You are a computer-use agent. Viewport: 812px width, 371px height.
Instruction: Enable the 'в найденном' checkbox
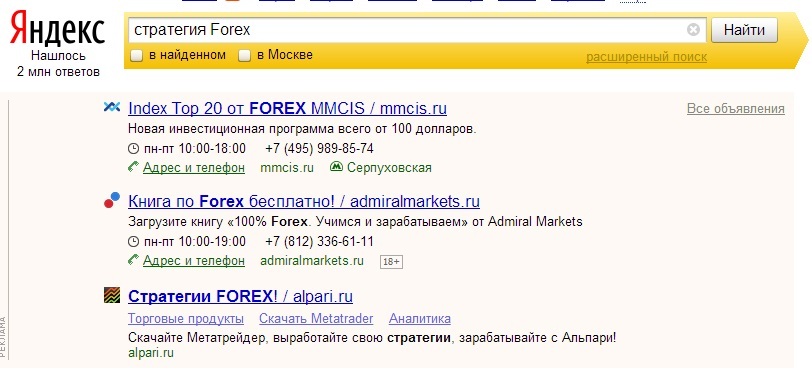(x=136, y=55)
